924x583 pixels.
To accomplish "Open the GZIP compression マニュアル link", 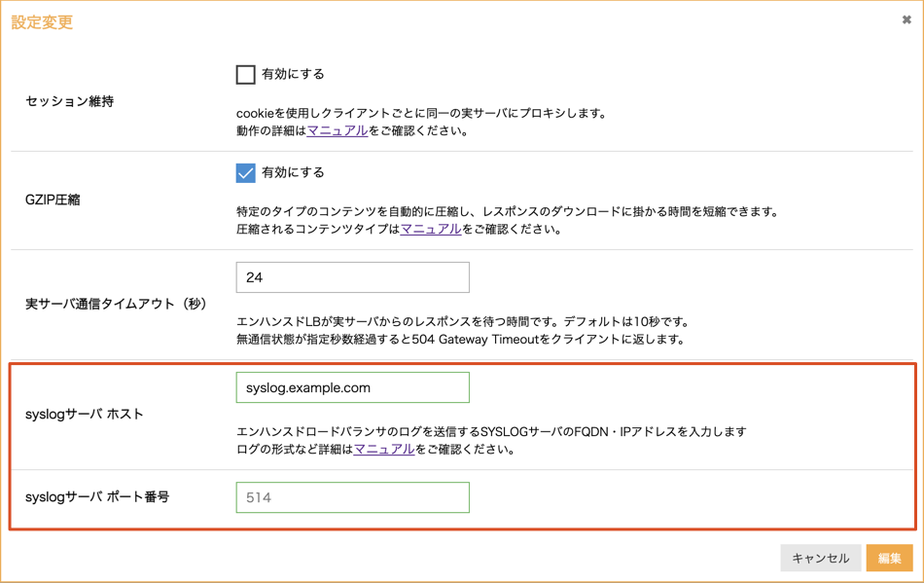I will (430, 230).
